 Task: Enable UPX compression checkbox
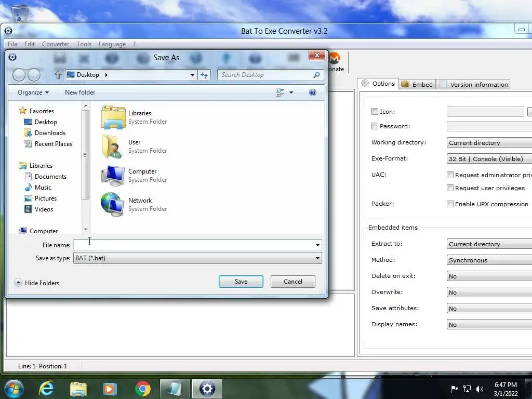click(x=450, y=204)
